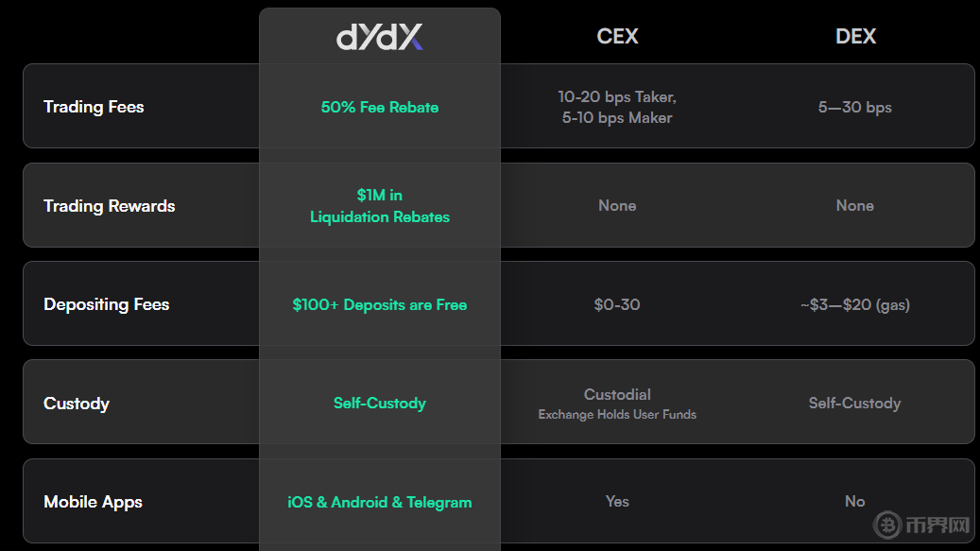This screenshot has height=551, width=980.
Task: Click the ~$3—$20 (gas) cell
Action: [855, 305]
